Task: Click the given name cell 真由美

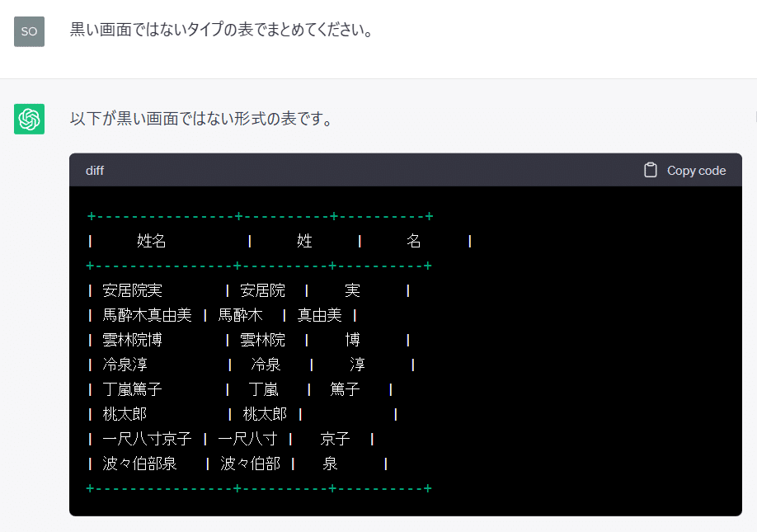Action: pyautogui.click(x=320, y=315)
